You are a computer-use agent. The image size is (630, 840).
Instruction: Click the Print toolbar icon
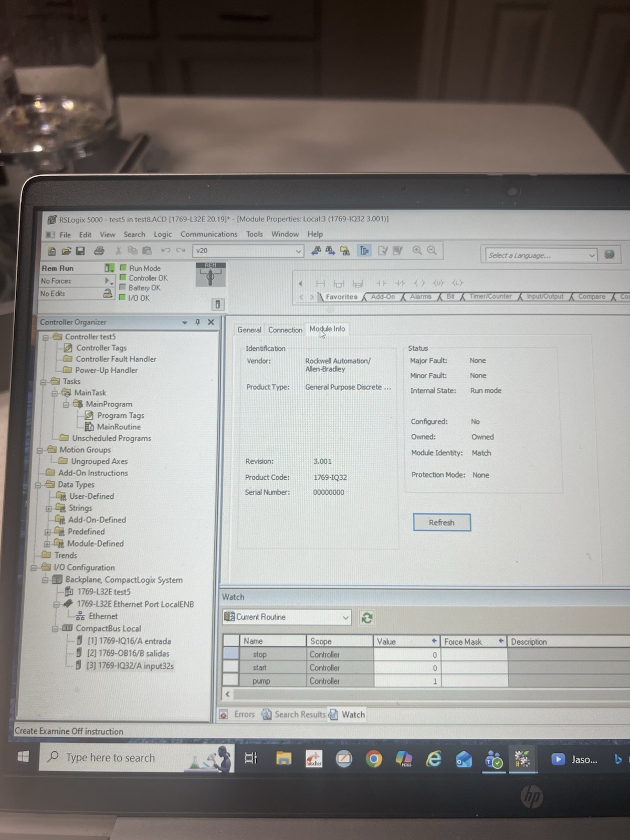tap(99, 251)
